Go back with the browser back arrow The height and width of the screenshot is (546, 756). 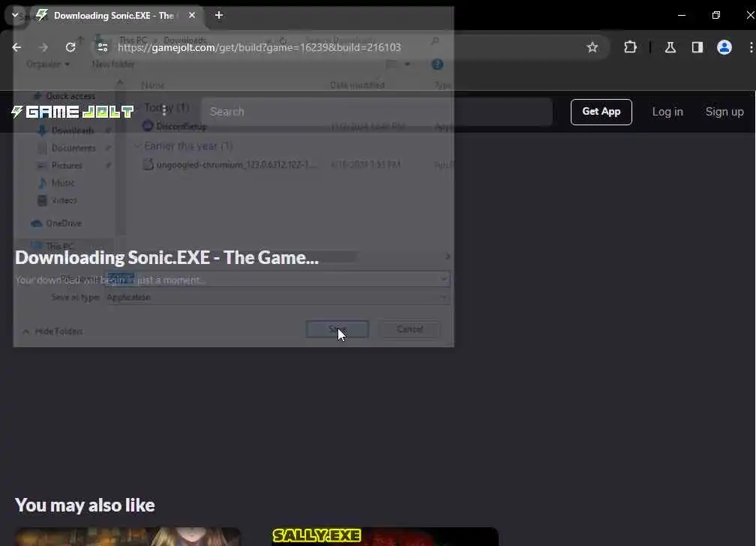click(16, 47)
